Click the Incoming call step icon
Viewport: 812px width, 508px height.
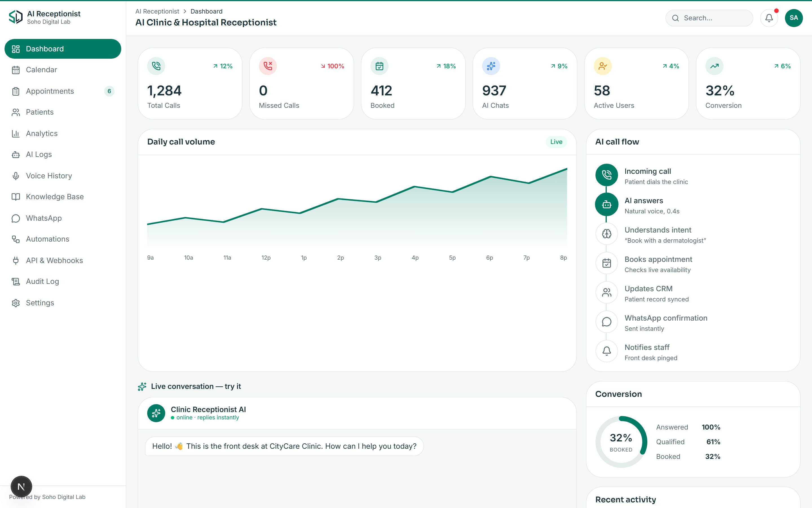point(607,175)
